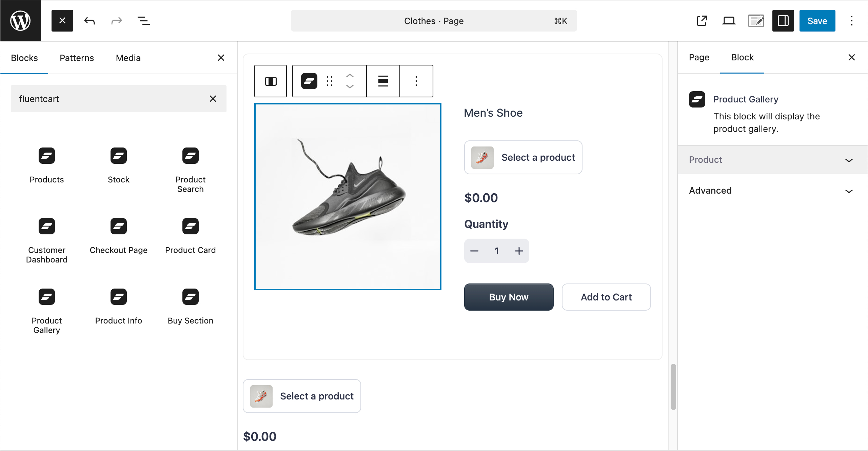Click the Undo arrow icon
The width and height of the screenshot is (868, 451).
pyautogui.click(x=90, y=21)
